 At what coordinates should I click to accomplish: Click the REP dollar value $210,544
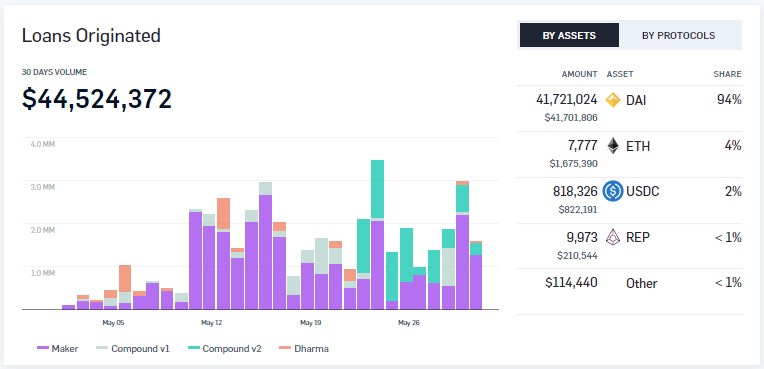point(577,255)
